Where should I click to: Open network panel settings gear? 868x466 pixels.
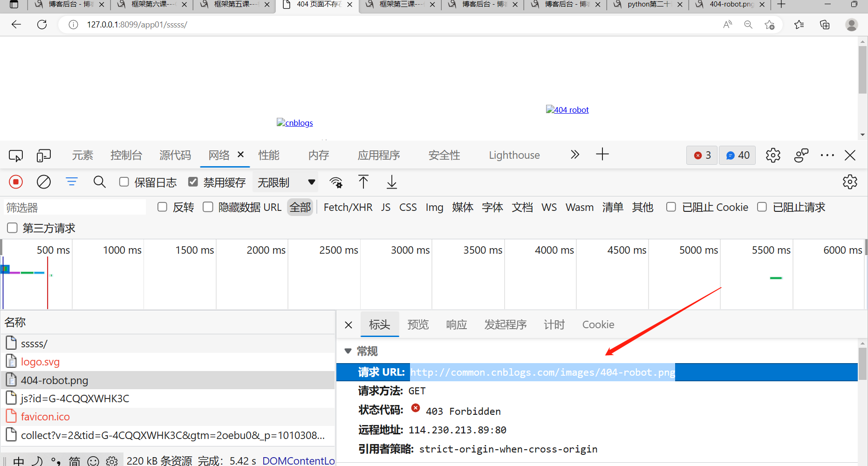pos(850,182)
